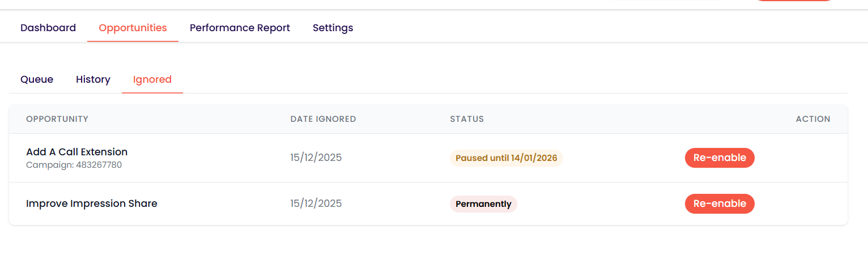868x276 pixels.
Task: Select the Opportunities tab
Action: point(133,28)
